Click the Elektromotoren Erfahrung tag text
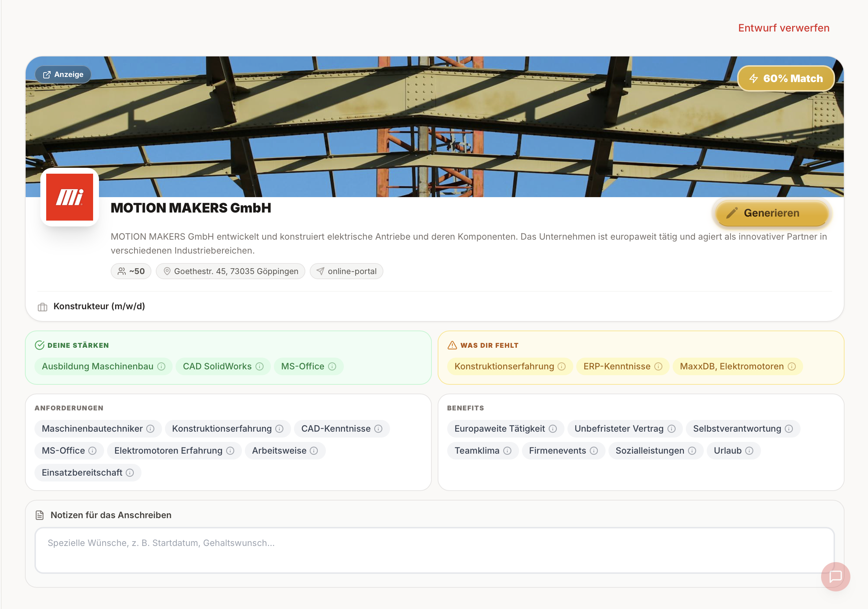Viewport: 868px width, 609px height. [x=168, y=450]
